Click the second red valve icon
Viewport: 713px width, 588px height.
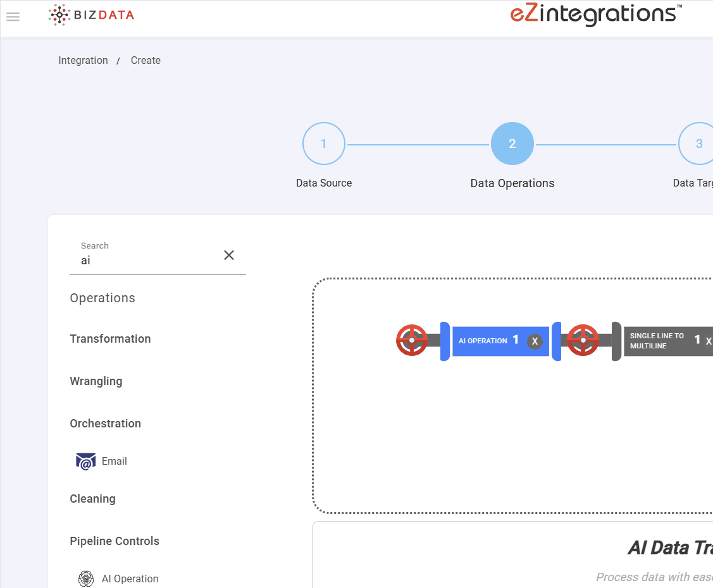coord(583,340)
